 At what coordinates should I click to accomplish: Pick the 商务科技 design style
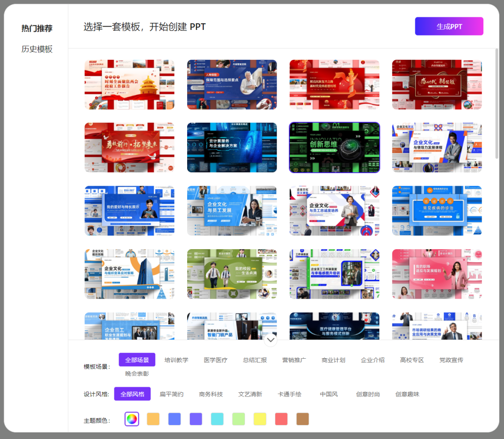pos(211,394)
